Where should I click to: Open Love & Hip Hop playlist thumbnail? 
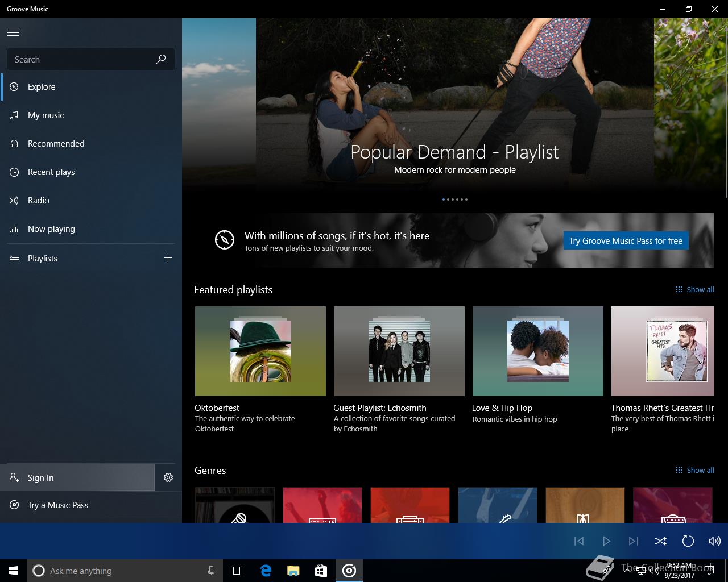pyautogui.click(x=538, y=351)
